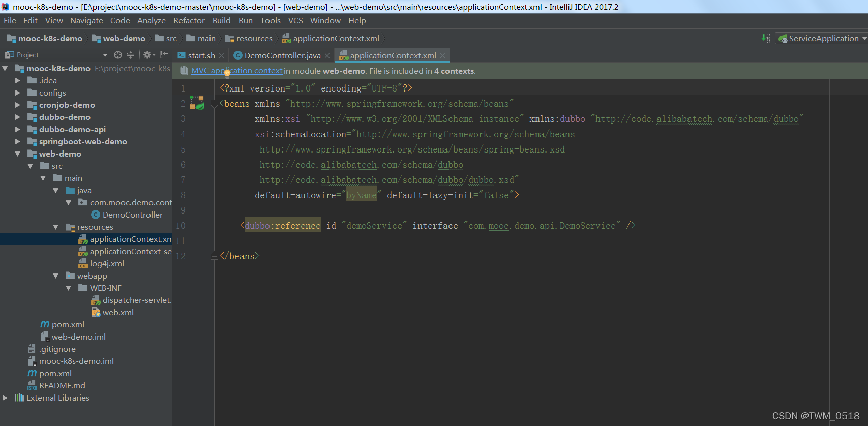868x426 pixels.
Task: Hide the Project tool window
Action: tap(164, 55)
